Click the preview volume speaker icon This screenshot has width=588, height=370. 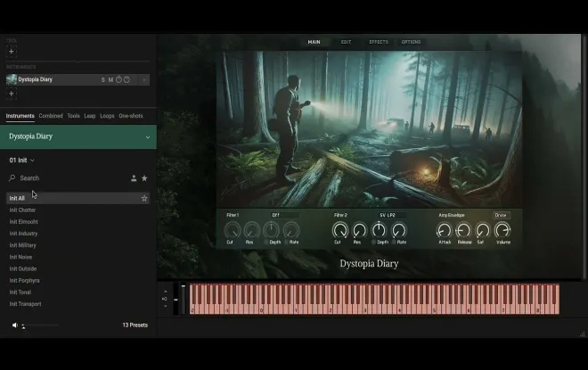tap(15, 325)
